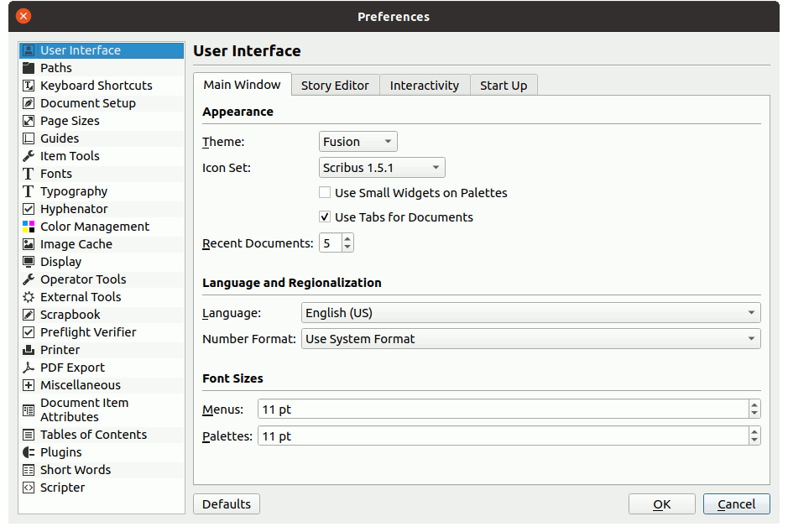Select the Printer icon in sidebar

[29, 350]
